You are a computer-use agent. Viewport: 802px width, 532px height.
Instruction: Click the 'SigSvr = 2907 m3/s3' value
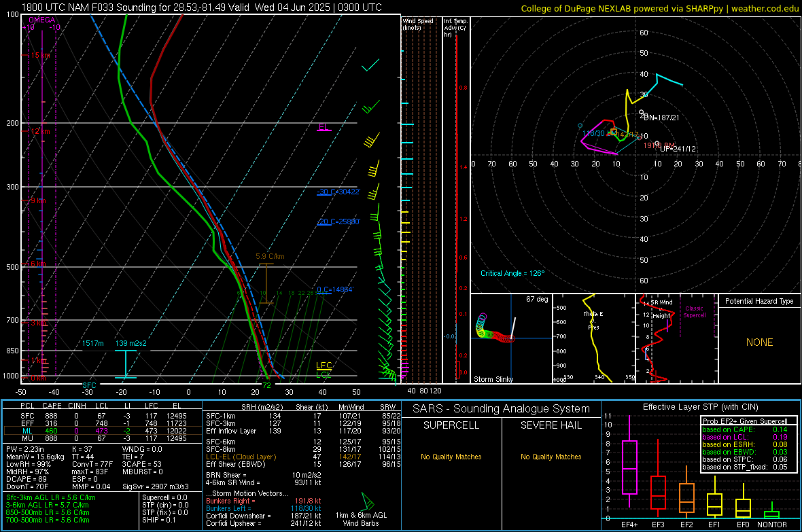[x=156, y=486]
